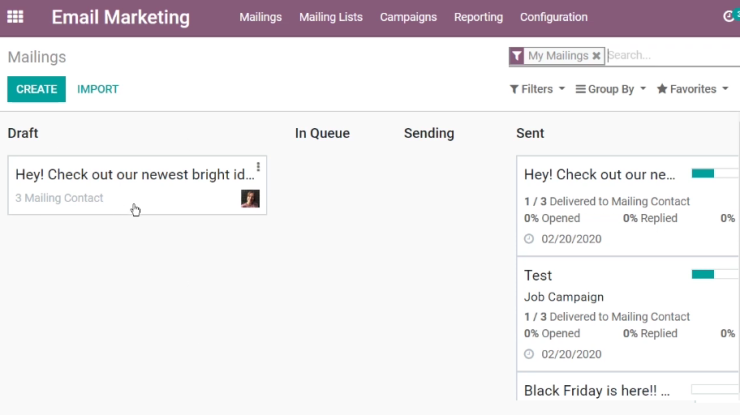The width and height of the screenshot is (740, 415).
Task: Click the activities clock icon in top bar
Action: click(x=728, y=17)
